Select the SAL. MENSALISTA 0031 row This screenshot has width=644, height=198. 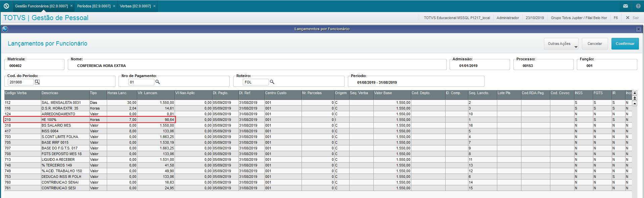pyautogui.click(x=318, y=103)
